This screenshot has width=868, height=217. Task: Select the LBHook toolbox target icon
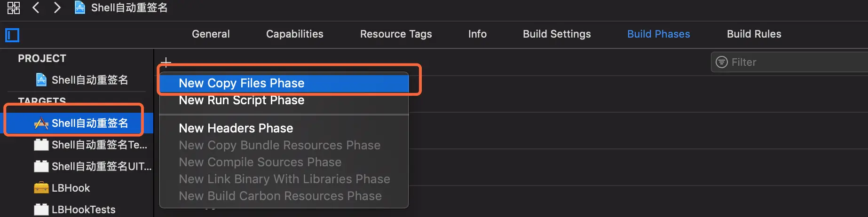(x=41, y=188)
